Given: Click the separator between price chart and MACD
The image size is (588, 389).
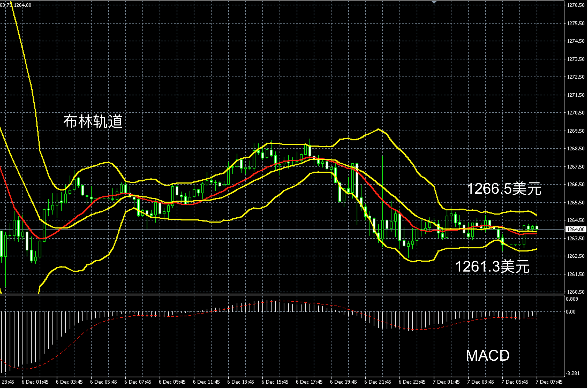Looking at the screenshot, I should coord(281,295).
